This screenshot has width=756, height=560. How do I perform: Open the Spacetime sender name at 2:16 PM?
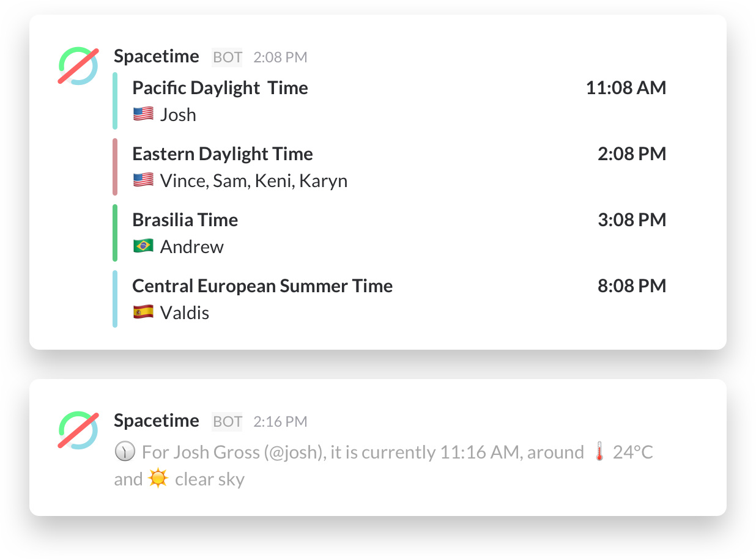pos(157,421)
